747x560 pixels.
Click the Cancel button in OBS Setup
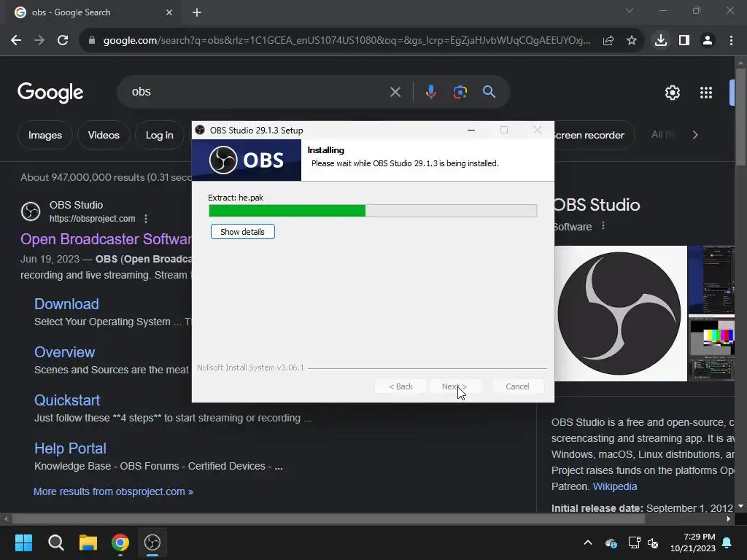pos(517,386)
